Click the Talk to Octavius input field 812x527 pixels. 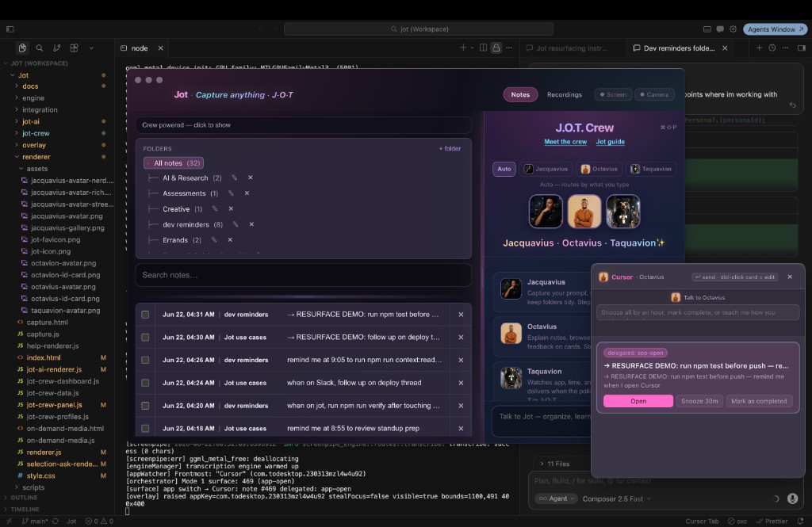(x=698, y=312)
